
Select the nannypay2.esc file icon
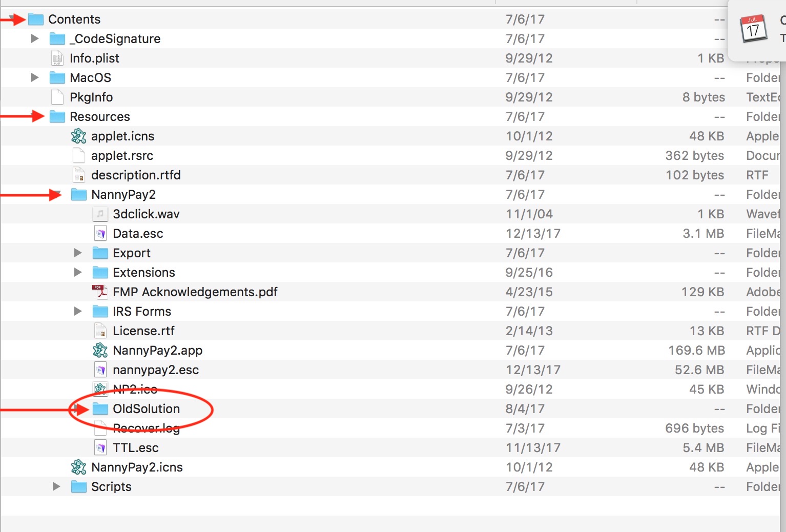[x=100, y=370]
